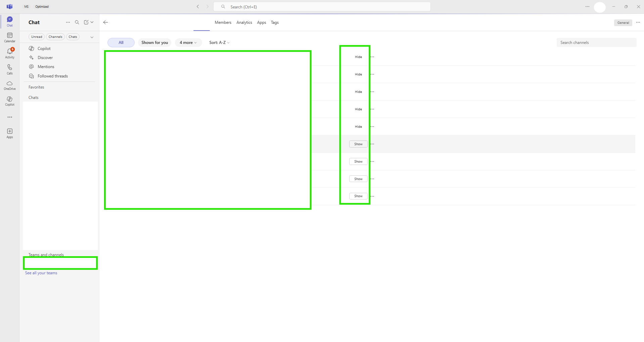Expand the 4 more filters dropdown
Viewport: 644px width, 342px height.
coord(188,43)
